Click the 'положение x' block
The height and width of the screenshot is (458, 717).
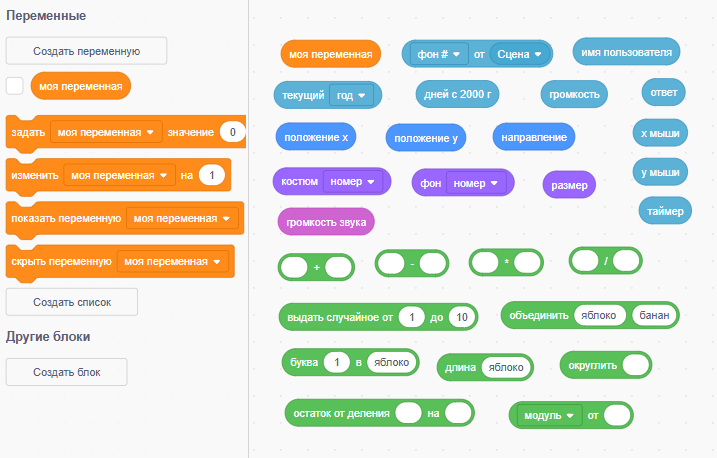pyautogui.click(x=316, y=136)
